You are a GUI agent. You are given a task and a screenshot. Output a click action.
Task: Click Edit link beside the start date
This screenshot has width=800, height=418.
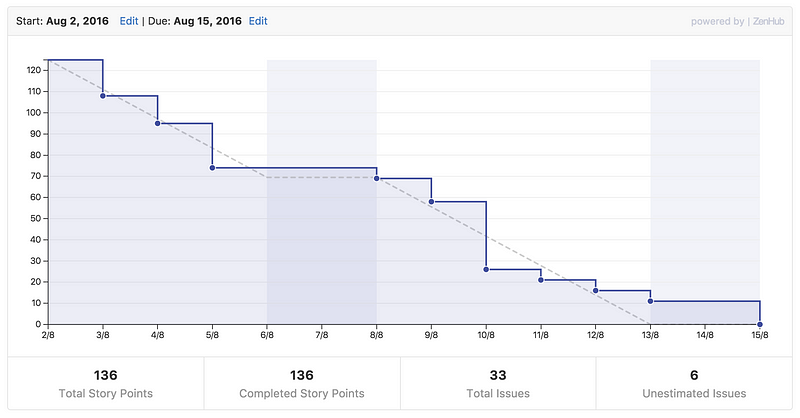point(128,20)
